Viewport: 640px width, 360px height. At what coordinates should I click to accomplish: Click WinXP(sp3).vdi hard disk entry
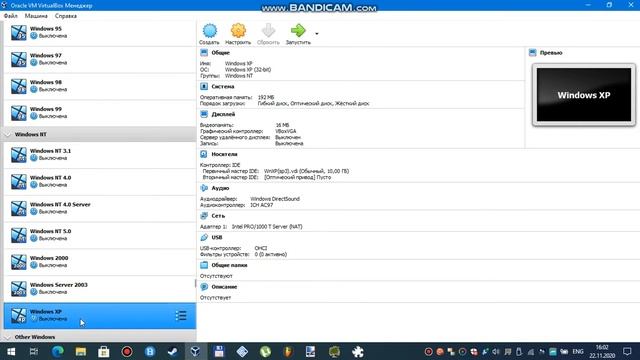(306, 171)
